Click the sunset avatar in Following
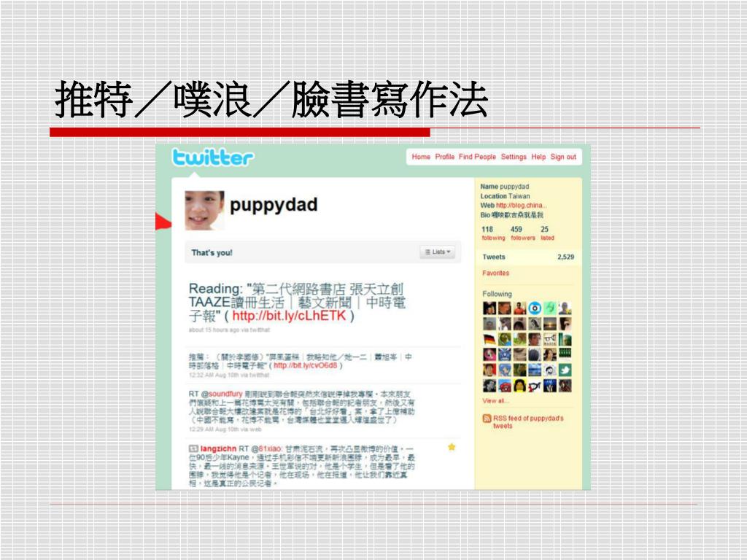The height and width of the screenshot is (560, 747). [550, 323]
